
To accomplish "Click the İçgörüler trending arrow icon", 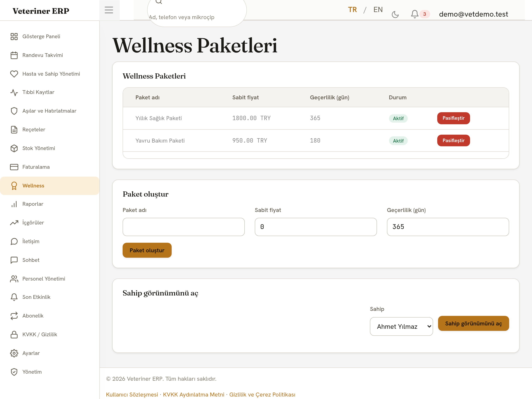I will click(14, 223).
